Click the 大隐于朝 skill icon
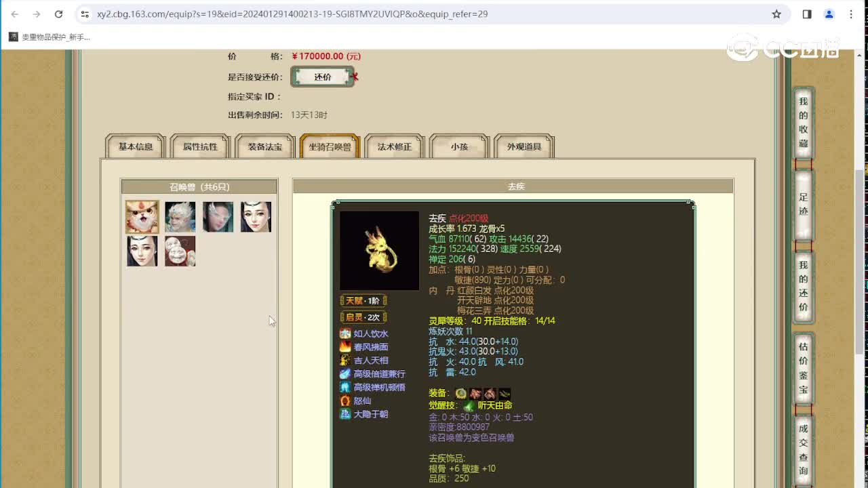This screenshot has width=868, height=488. [345, 414]
